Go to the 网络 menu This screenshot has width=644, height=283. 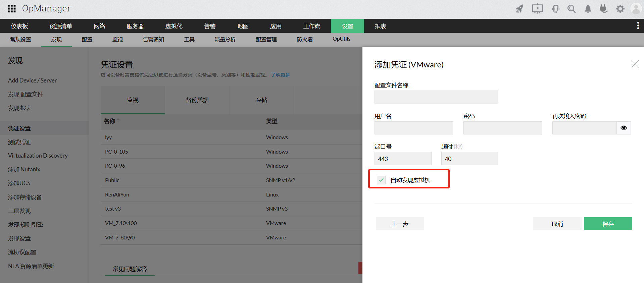coord(100,26)
